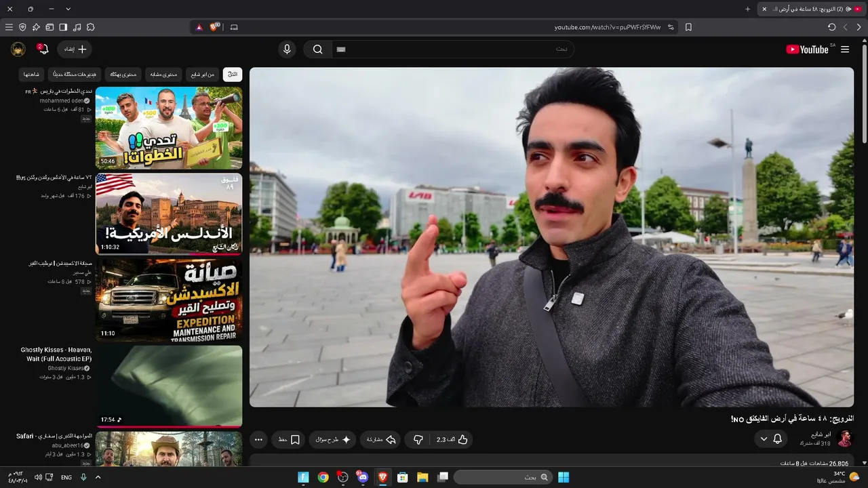Open a new browser tab
This screenshot has width=868, height=488.
point(748,9)
